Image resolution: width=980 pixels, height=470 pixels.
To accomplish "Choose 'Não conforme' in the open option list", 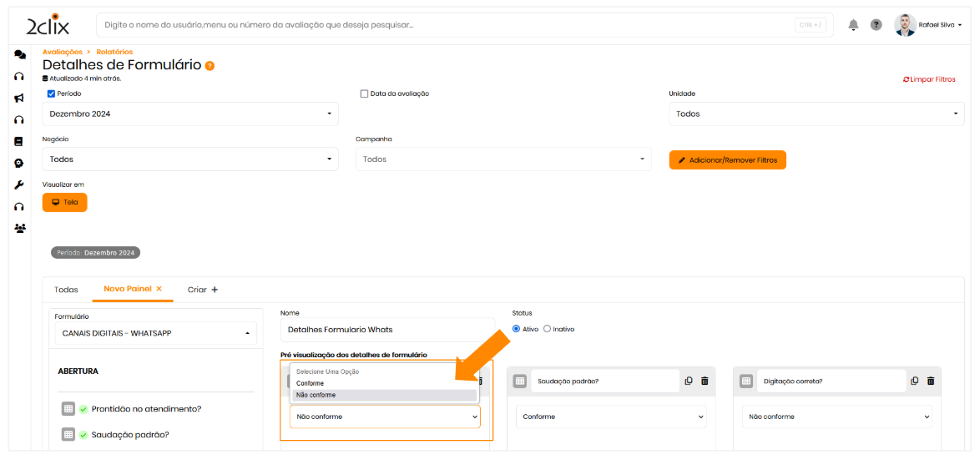I will [383, 395].
